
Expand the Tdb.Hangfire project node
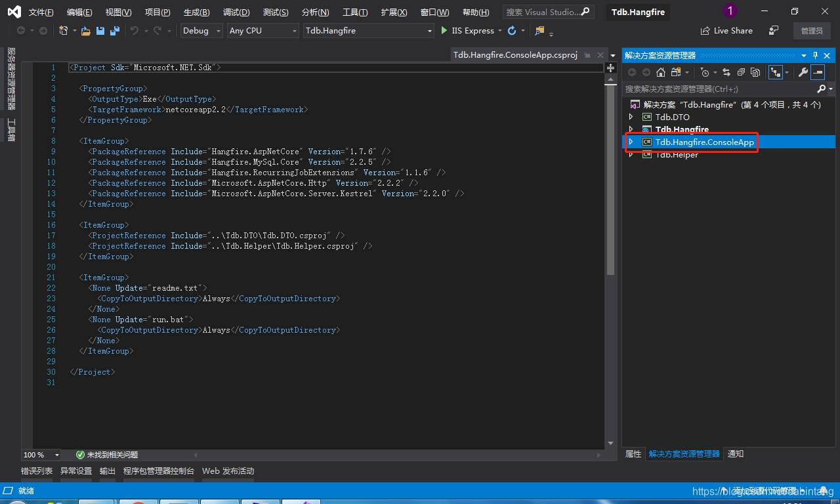[x=631, y=129]
